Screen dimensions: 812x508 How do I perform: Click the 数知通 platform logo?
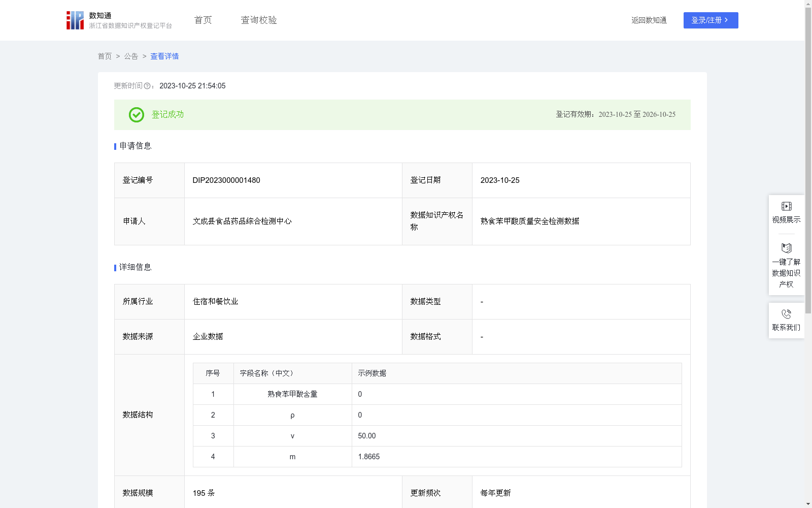point(119,20)
